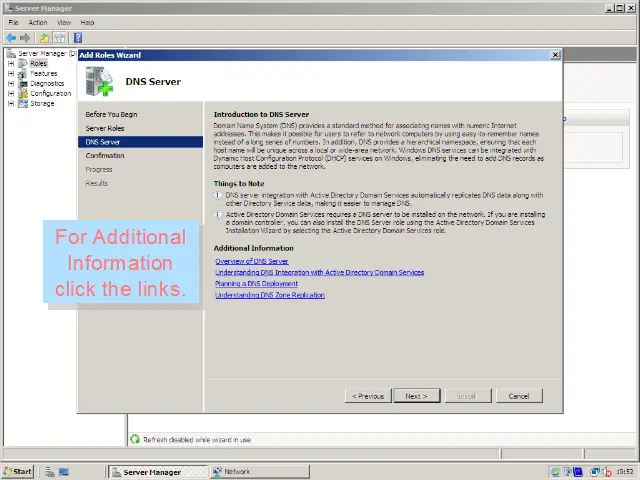Switch to Server Manager taskbar button

(x=158, y=472)
